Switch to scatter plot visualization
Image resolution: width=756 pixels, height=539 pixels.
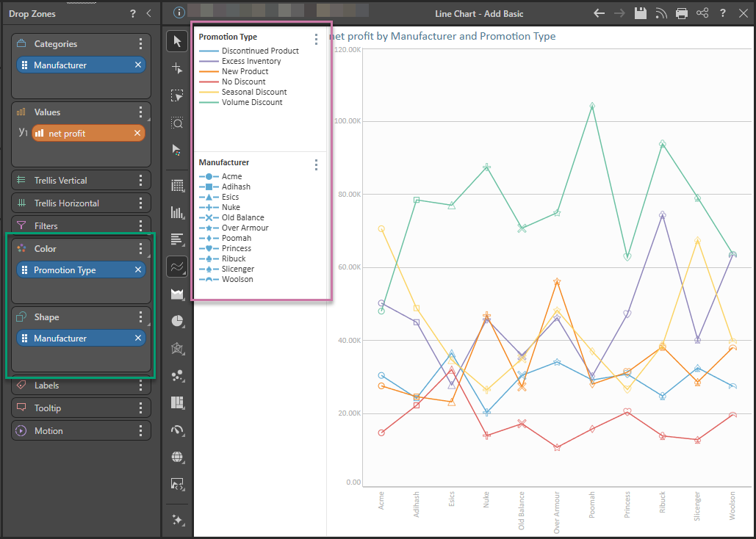click(x=177, y=375)
